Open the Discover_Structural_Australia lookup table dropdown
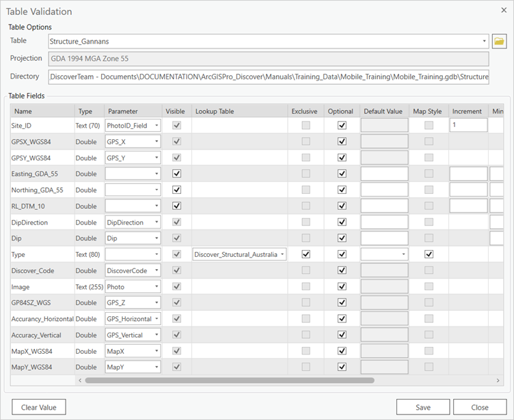The image size is (514, 420). pyautogui.click(x=281, y=255)
